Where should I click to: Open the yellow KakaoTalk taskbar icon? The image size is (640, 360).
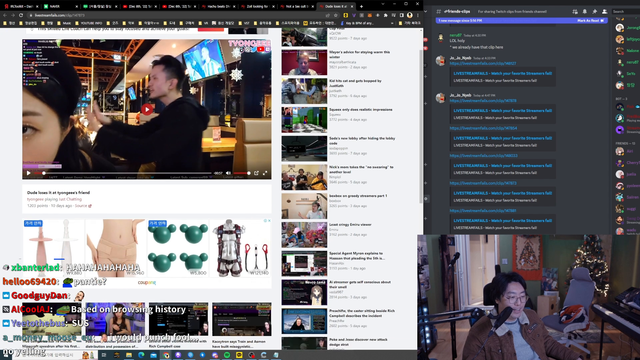point(239,355)
